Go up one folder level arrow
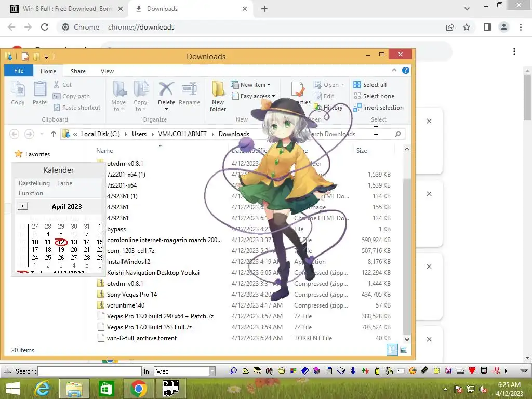Viewport: 532px width, 399px height. coord(54,134)
